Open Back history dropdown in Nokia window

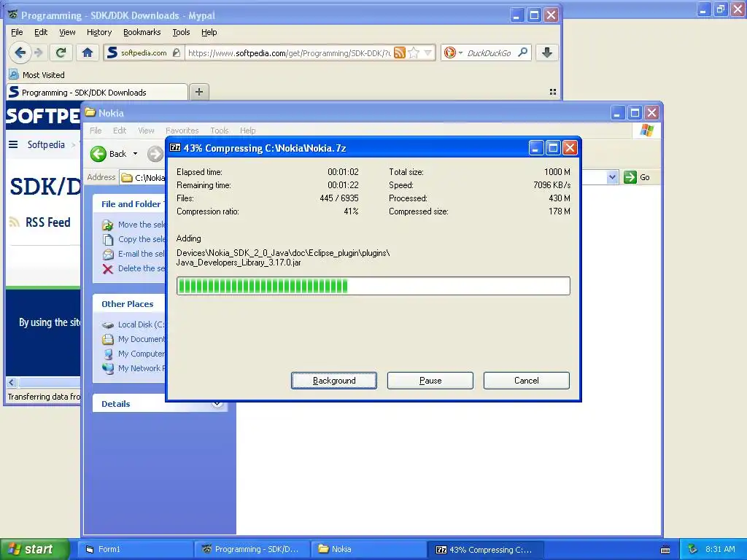pos(135,153)
